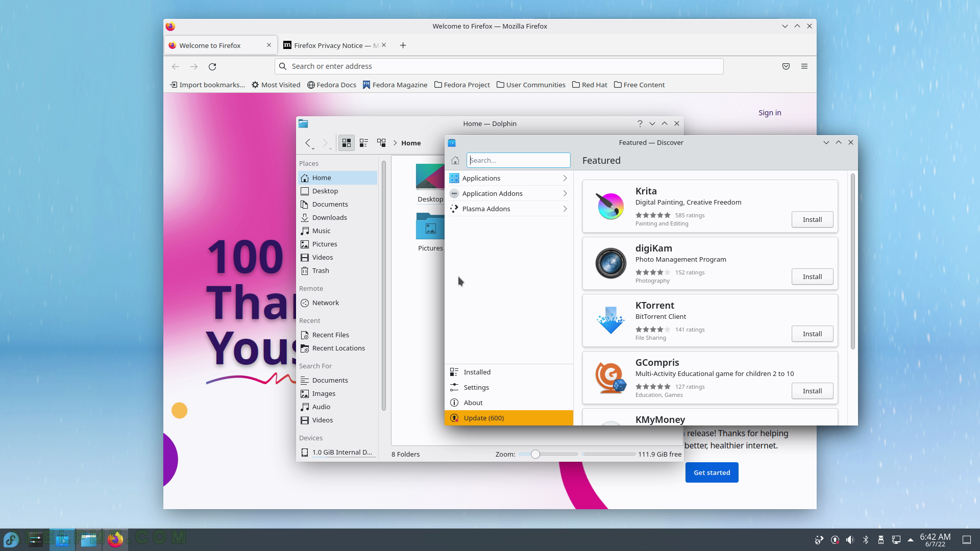This screenshot has height=551, width=980.
Task: Open Dolphin help question-mark button
Action: [640, 123]
